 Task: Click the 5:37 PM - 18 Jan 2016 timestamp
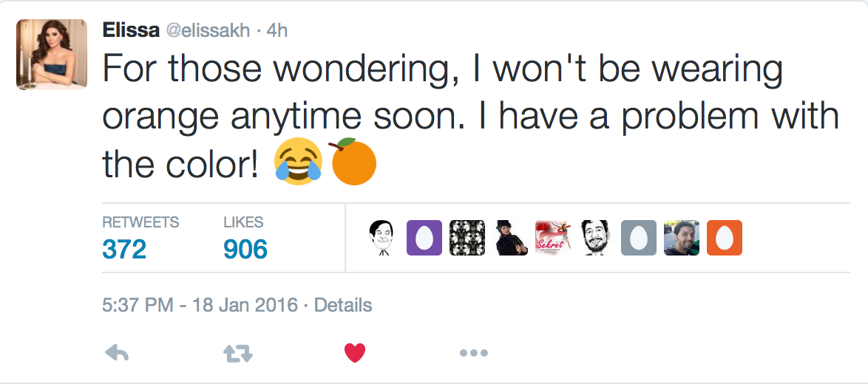[200, 304]
